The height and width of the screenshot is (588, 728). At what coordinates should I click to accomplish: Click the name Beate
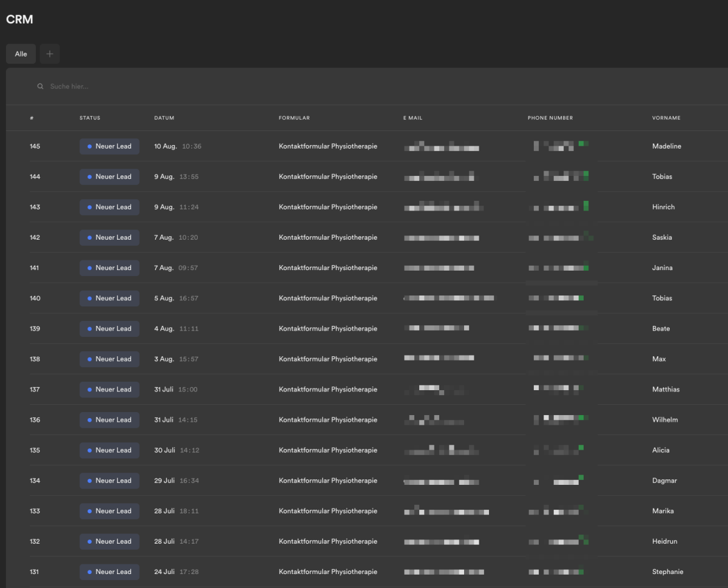click(661, 328)
